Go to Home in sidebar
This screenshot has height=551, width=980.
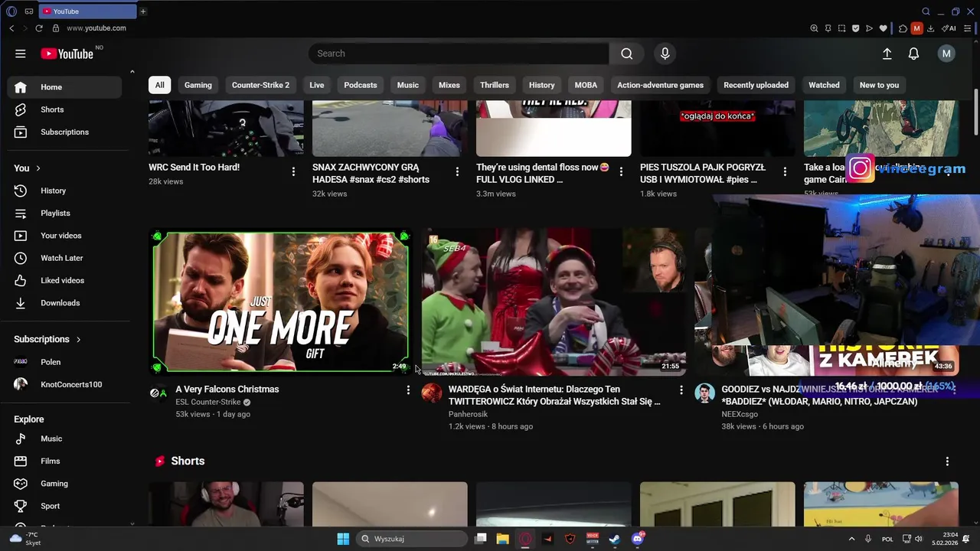pyautogui.click(x=64, y=87)
